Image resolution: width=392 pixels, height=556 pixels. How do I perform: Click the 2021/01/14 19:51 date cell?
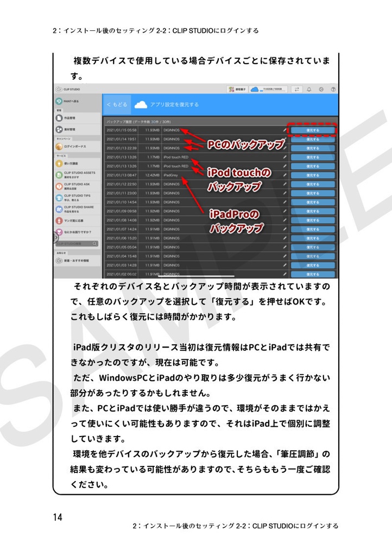point(122,140)
